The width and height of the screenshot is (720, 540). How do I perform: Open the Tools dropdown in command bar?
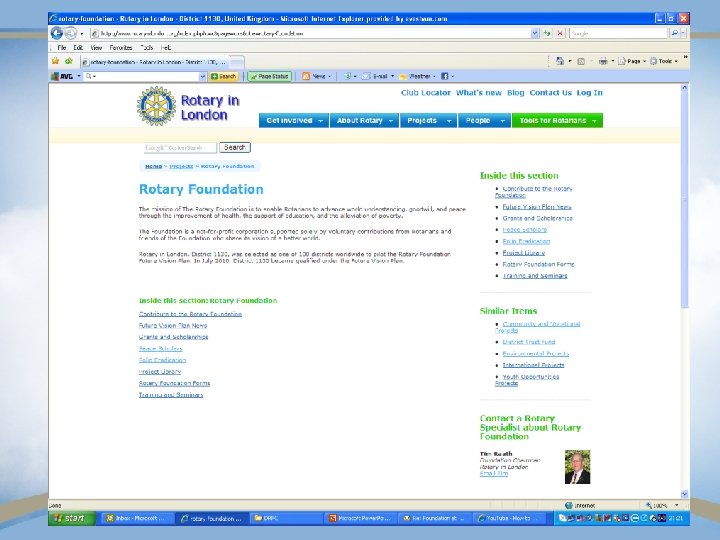[664, 61]
